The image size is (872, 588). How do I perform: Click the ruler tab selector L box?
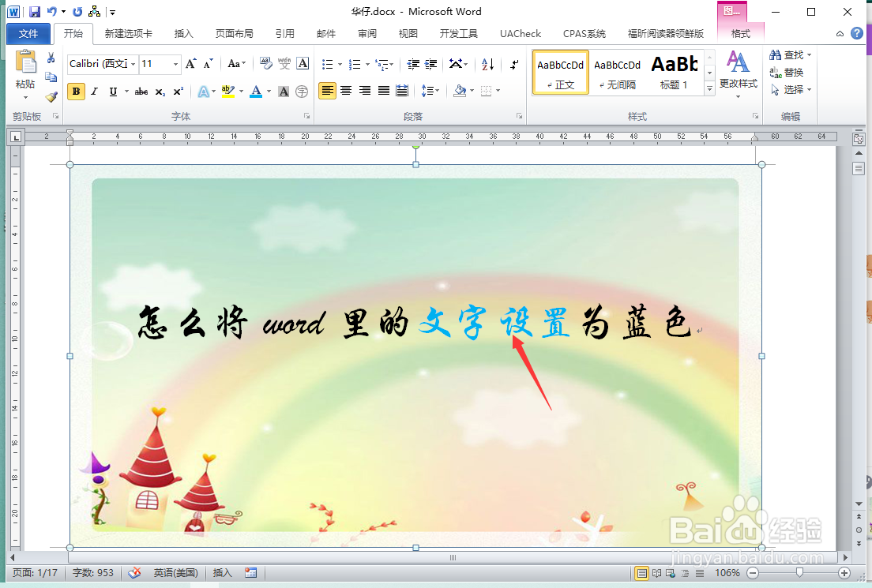pyautogui.click(x=16, y=137)
